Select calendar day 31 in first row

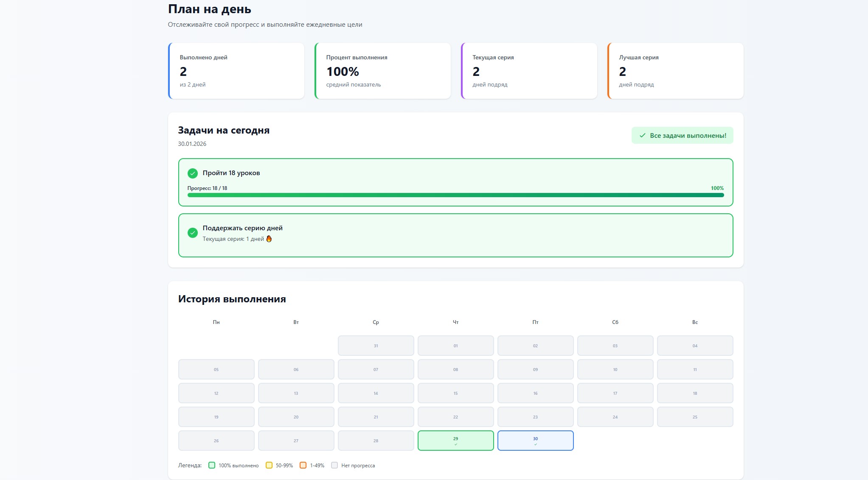tap(376, 346)
